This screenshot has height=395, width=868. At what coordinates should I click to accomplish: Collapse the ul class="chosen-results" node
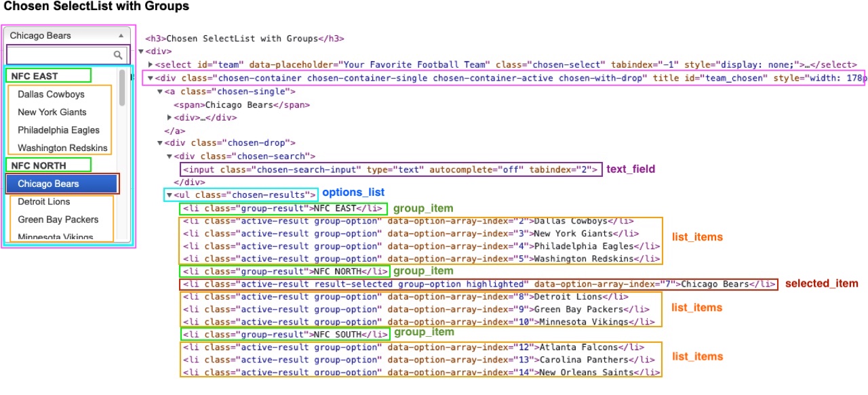(x=170, y=194)
